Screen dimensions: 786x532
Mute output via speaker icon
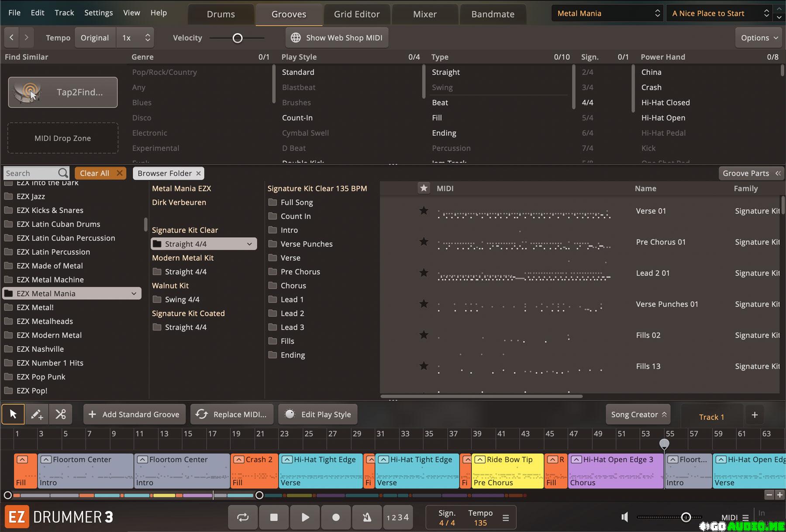(625, 517)
